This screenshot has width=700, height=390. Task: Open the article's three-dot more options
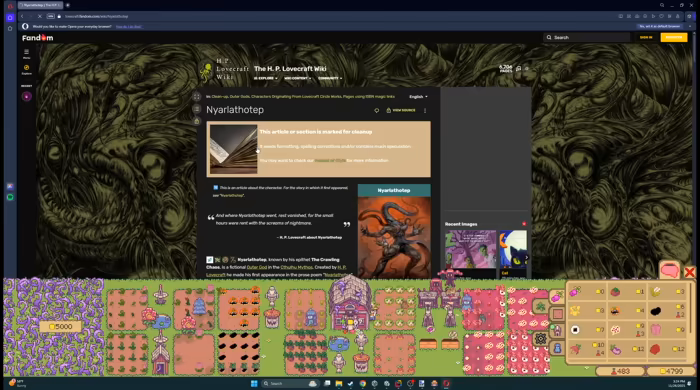[x=425, y=110]
